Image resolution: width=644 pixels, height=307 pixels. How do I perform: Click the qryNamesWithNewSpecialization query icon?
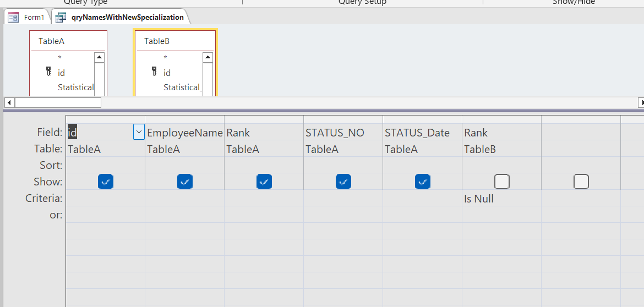click(61, 17)
